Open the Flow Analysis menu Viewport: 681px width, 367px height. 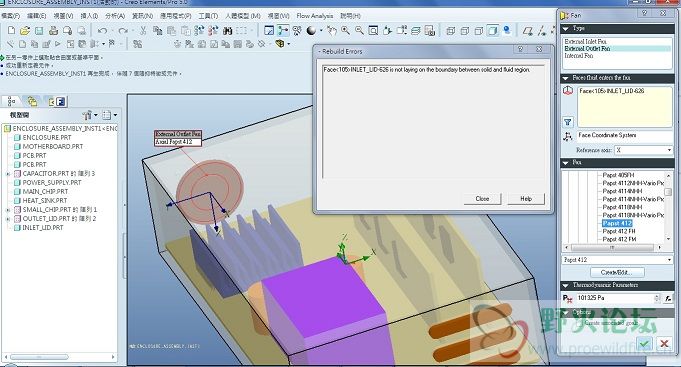tap(314, 16)
